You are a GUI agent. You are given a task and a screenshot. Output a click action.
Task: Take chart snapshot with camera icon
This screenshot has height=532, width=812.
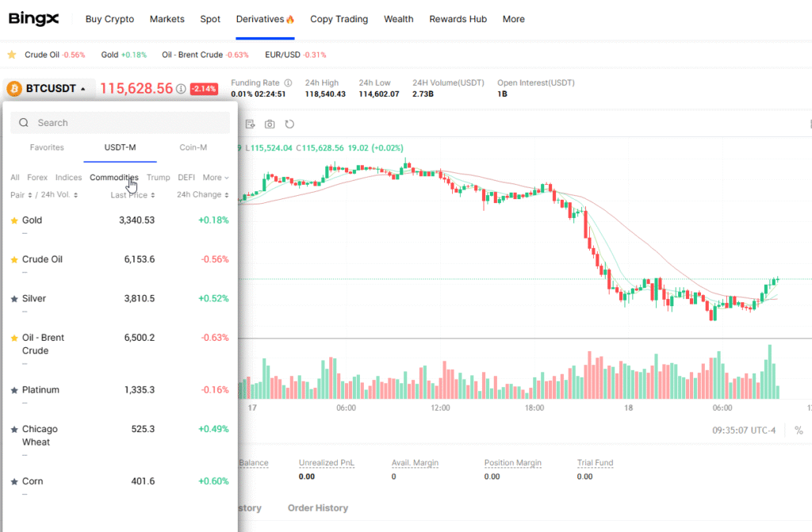coord(270,124)
